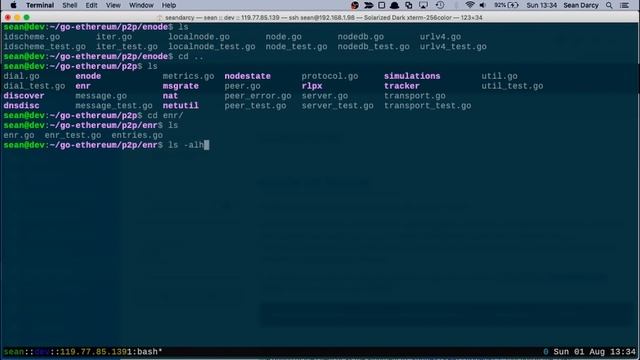640x360 pixels.
Task: Open the volume control icon
Action: pos(482,5)
